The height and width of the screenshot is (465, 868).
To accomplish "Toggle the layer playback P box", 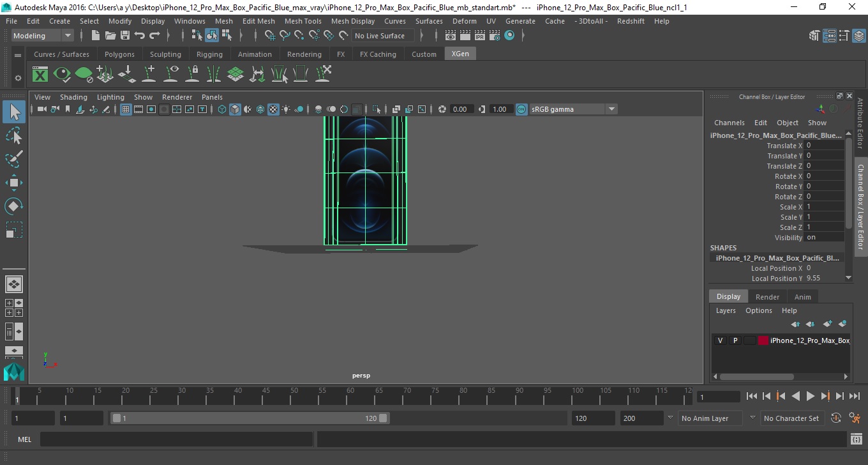I will (x=735, y=340).
